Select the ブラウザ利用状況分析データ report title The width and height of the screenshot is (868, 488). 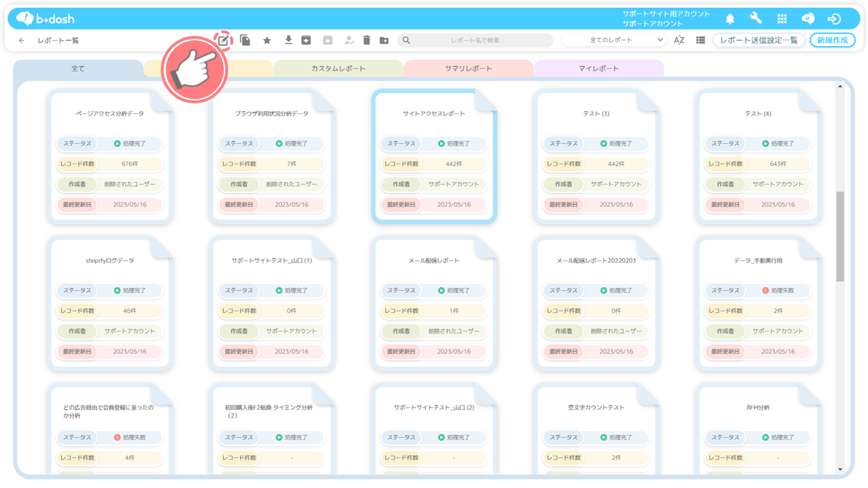[272, 114]
